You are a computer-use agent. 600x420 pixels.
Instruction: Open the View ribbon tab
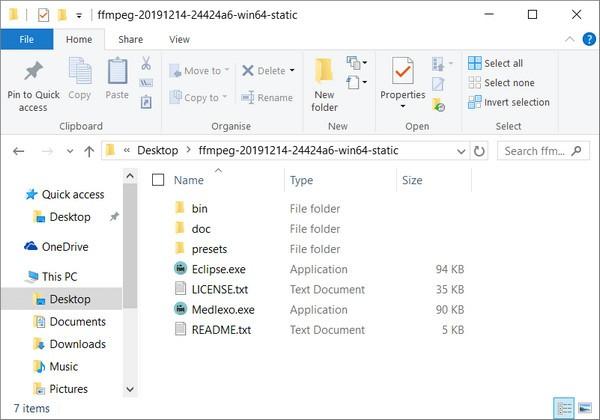(179, 39)
